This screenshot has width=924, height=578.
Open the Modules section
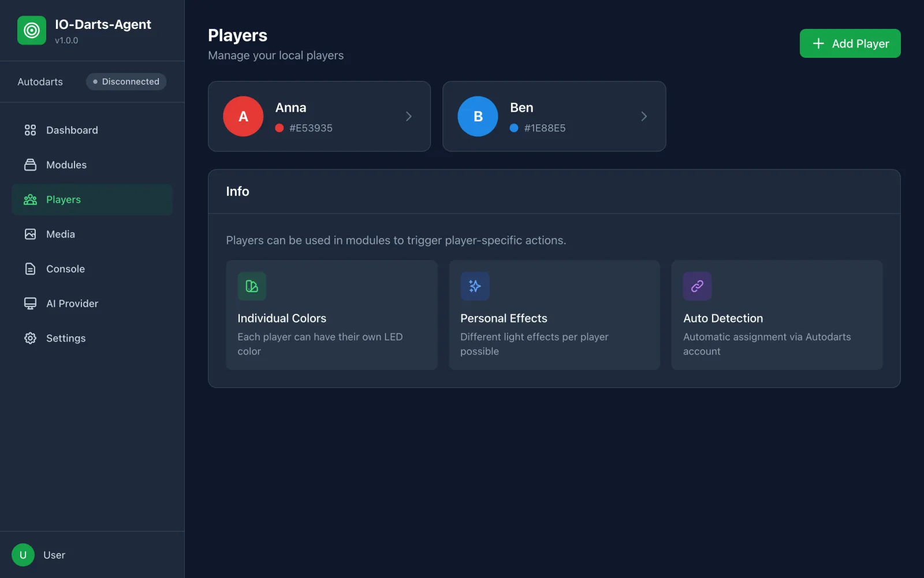66,165
